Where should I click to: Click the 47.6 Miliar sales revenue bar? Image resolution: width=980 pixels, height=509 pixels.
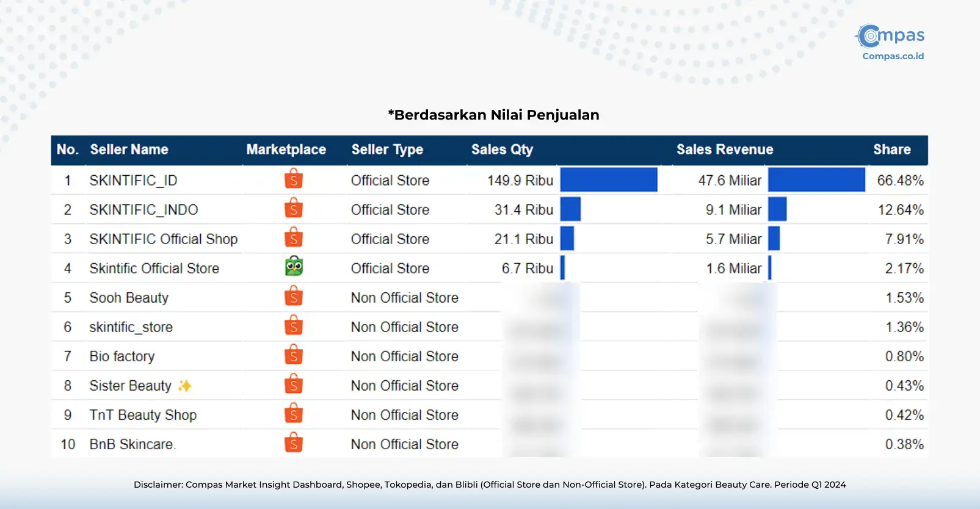click(816, 180)
